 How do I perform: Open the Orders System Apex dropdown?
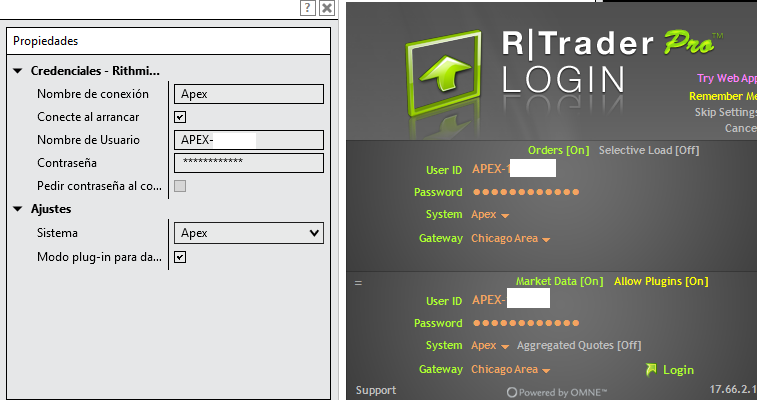pos(490,215)
